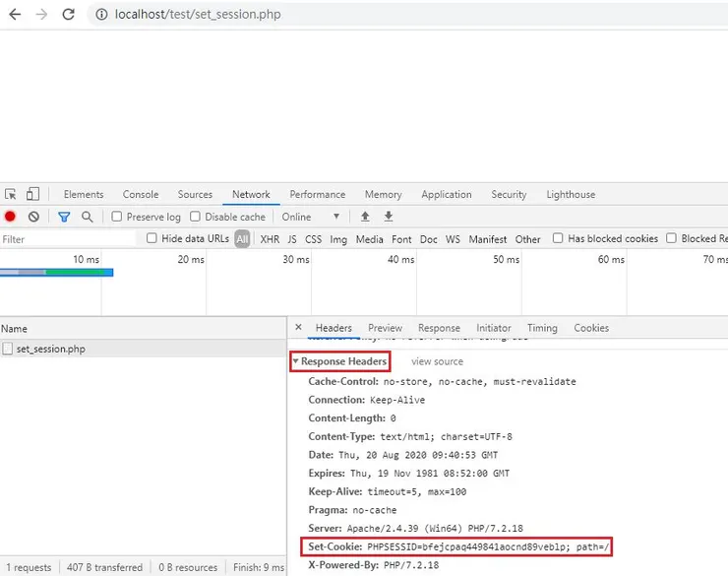Filter requests by CSS
This screenshot has width=728, height=576.
point(314,239)
